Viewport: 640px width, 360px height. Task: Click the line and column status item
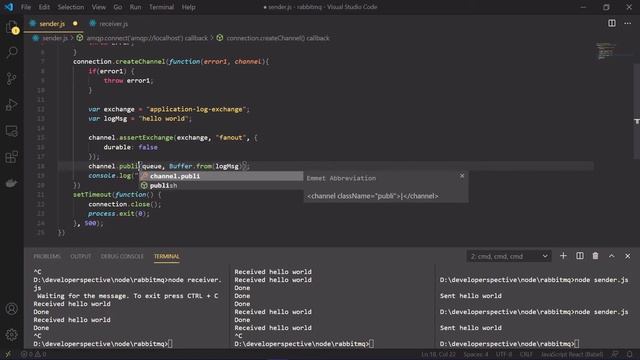(x=438, y=354)
